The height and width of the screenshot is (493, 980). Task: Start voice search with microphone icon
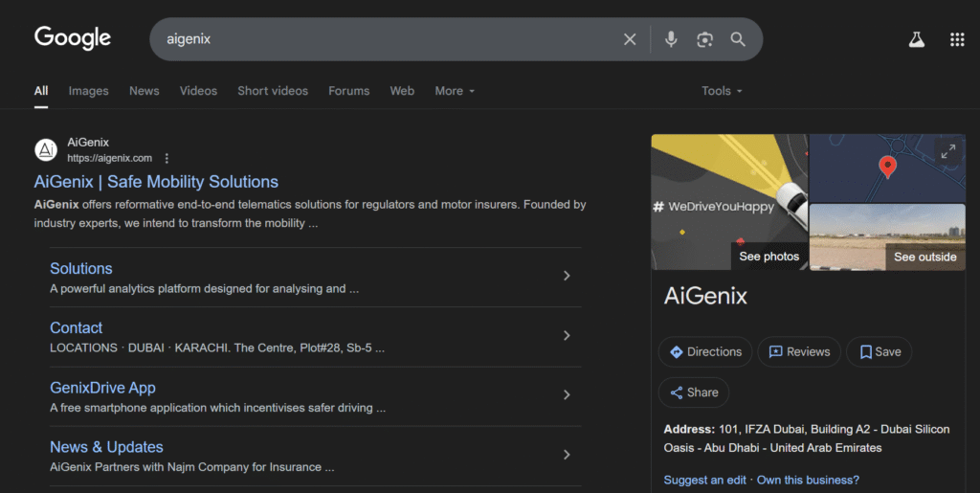[671, 39]
